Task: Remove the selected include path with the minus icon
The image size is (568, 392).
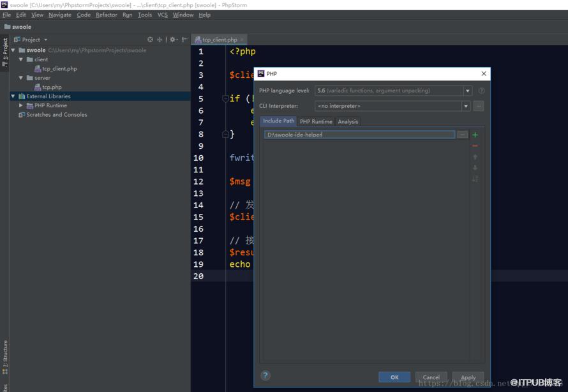Action: click(475, 146)
